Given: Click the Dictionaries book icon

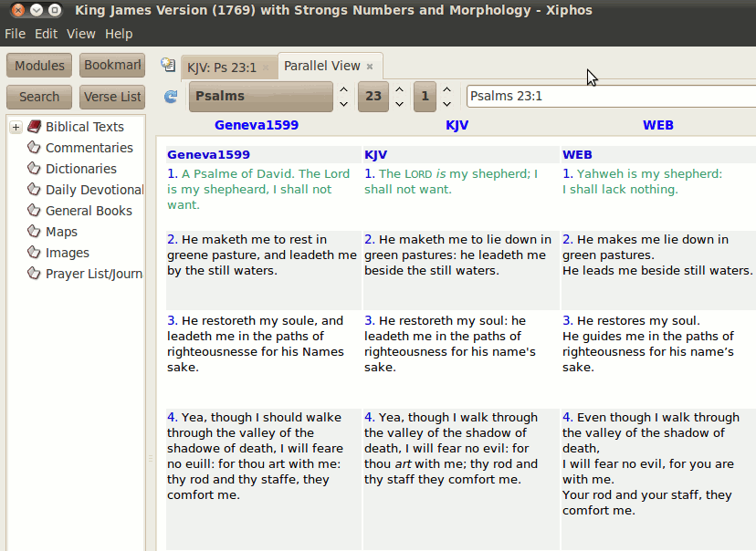Looking at the screenshot, I should (x=34, y=168).
